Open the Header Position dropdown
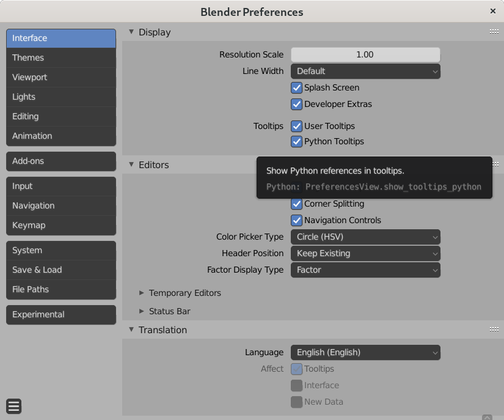Viewport: 504px width, 420px height. click(365, 254)
